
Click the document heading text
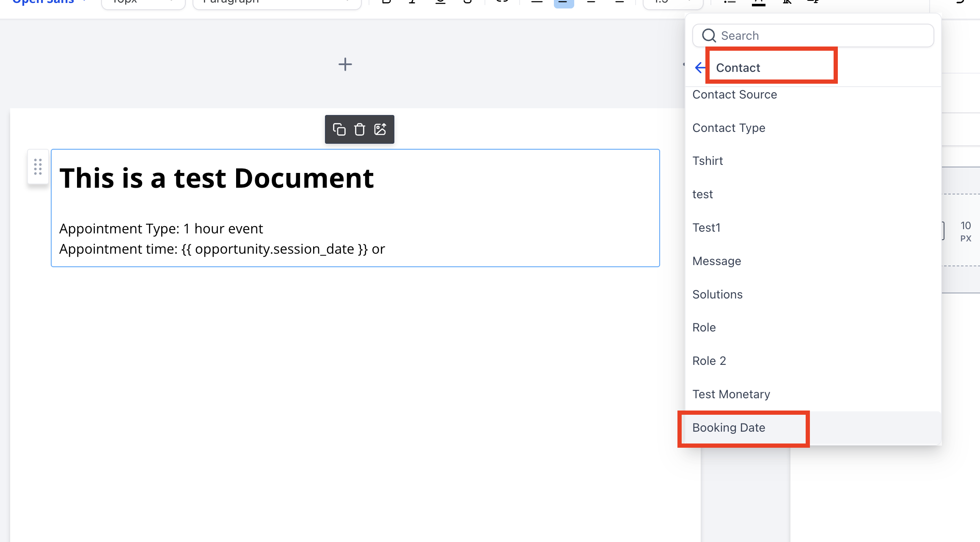click(216, 178)
